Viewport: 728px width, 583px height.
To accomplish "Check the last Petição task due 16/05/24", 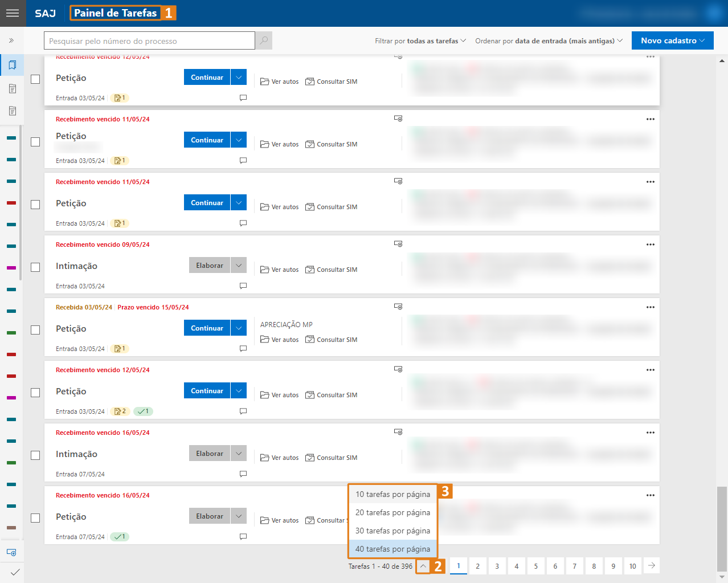I will pos(35,518).
